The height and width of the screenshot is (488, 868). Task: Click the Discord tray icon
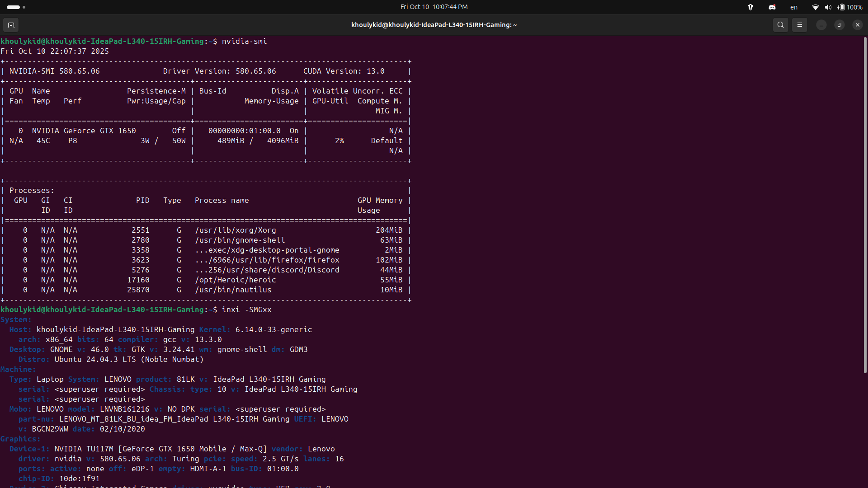772,7
